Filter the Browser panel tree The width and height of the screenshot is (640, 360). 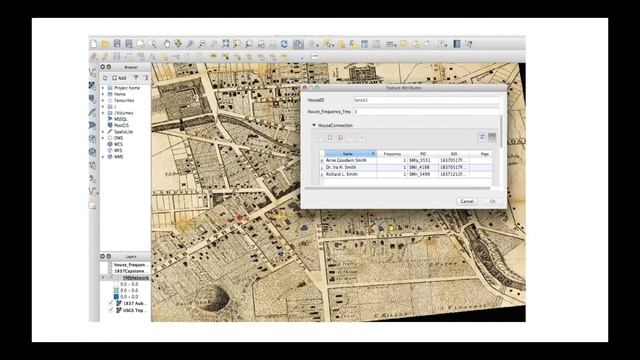pyautogui.click(x=136, y=78)
